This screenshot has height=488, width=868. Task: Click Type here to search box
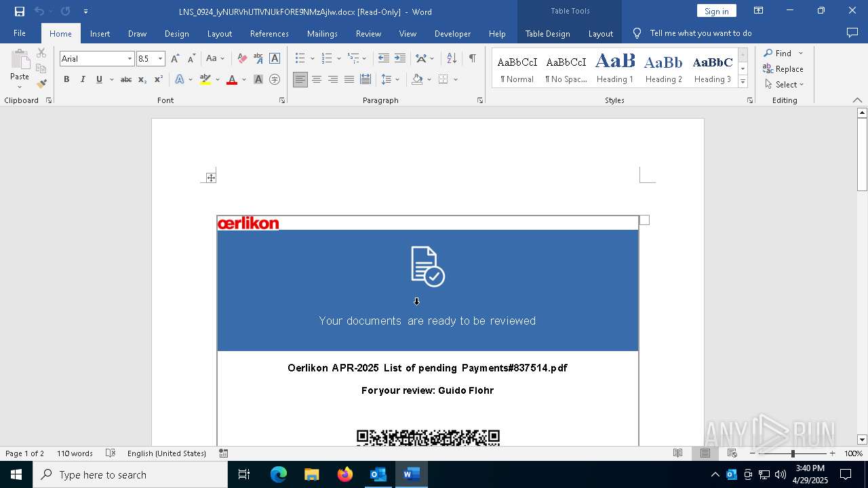click(130, 474)
